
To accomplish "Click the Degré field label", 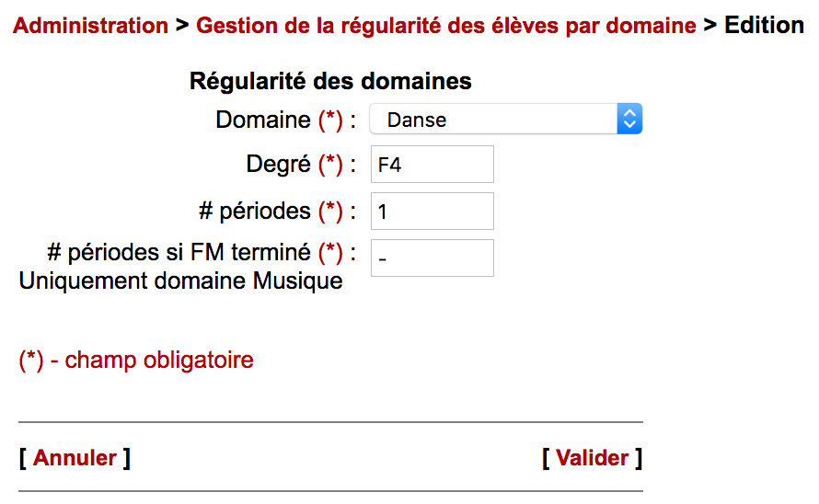I will pos(279,165).
